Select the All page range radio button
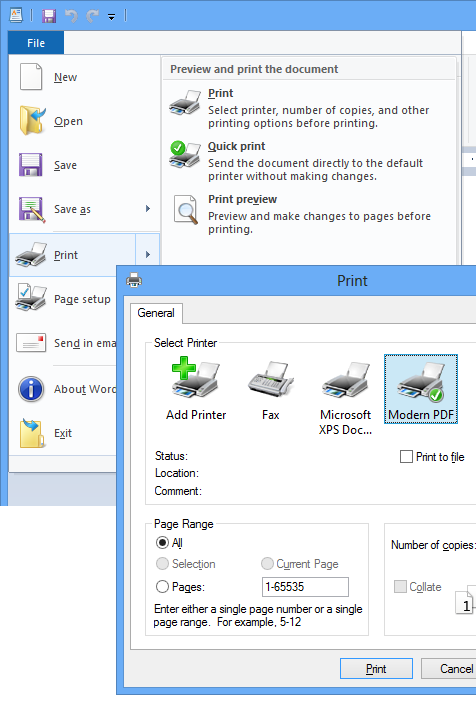Screen dimensions: 476x709 [x=162, y=542]
